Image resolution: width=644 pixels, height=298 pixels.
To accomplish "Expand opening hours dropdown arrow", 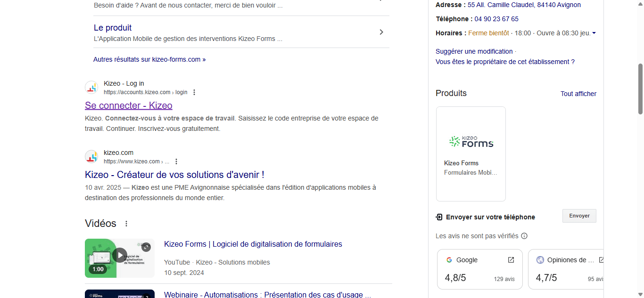I will tap(594, 33).
